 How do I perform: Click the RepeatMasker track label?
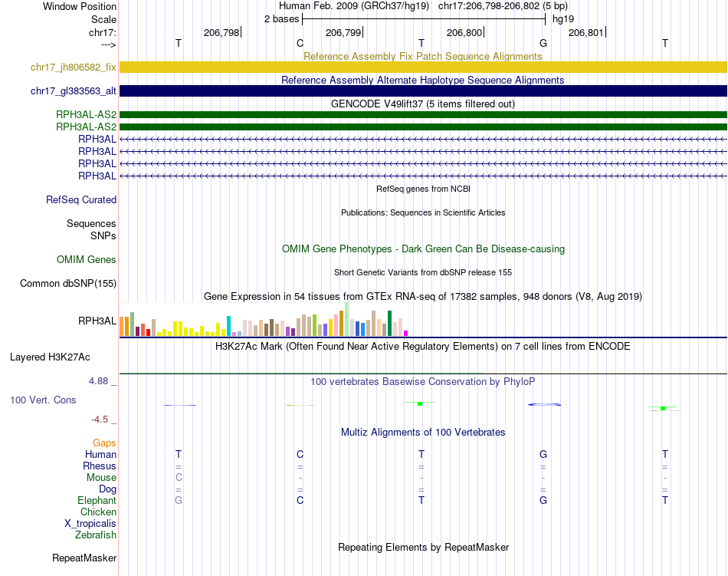[84, 558]
